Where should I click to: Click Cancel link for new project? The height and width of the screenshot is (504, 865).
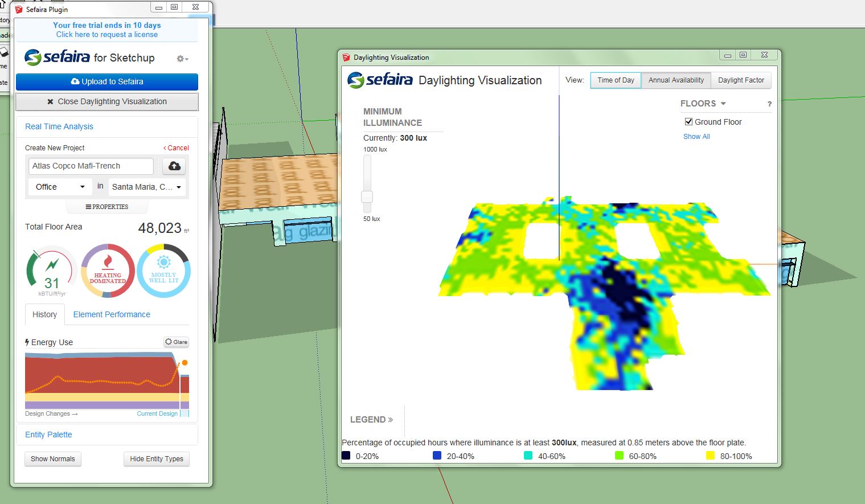tap(177, 147)
